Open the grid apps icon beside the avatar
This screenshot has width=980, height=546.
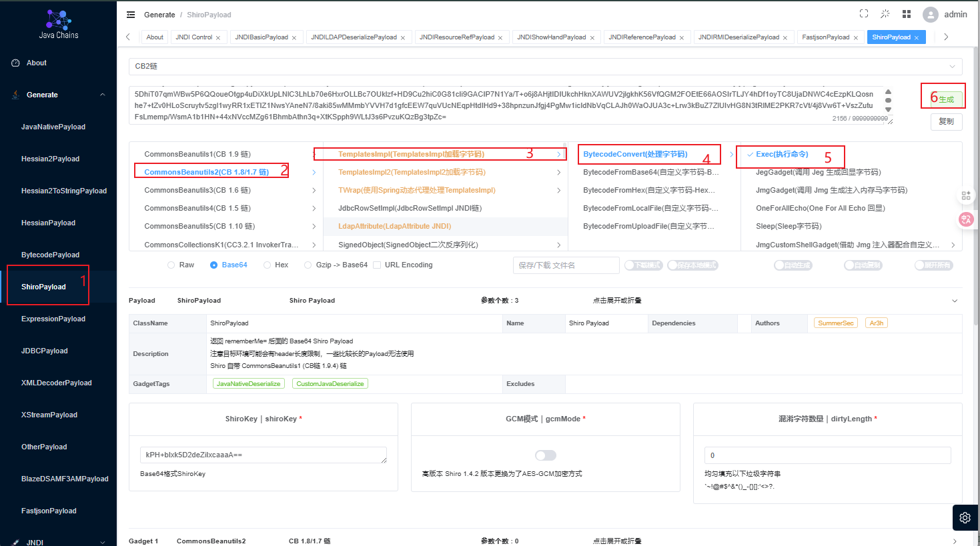(x=907, y=14)
